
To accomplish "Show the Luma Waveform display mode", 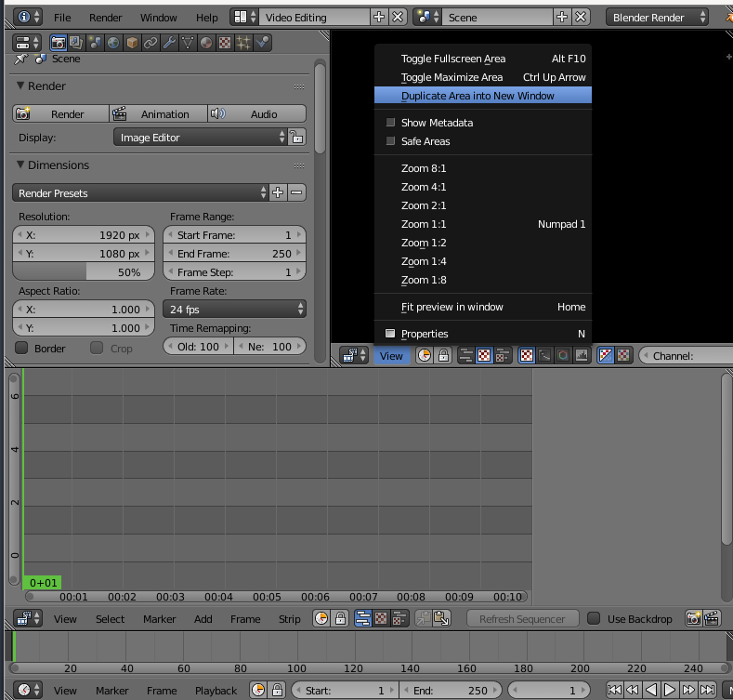I will coord(544,355).
